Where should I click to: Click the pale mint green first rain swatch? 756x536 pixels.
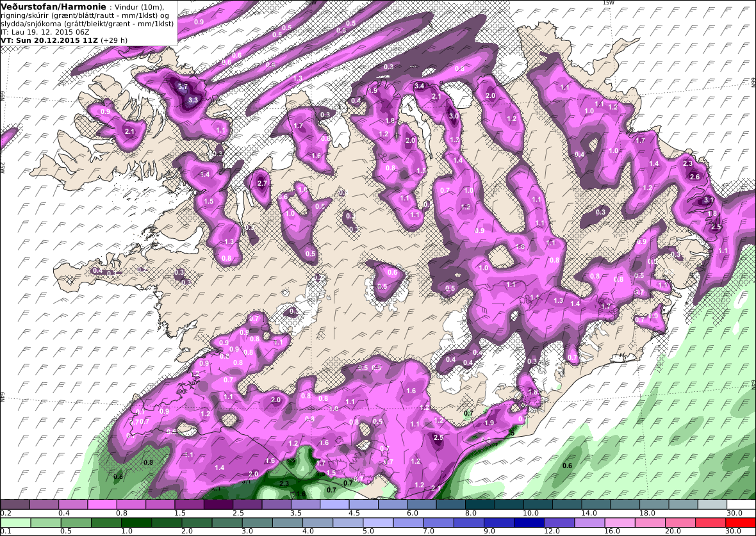[x=15, y=523]
